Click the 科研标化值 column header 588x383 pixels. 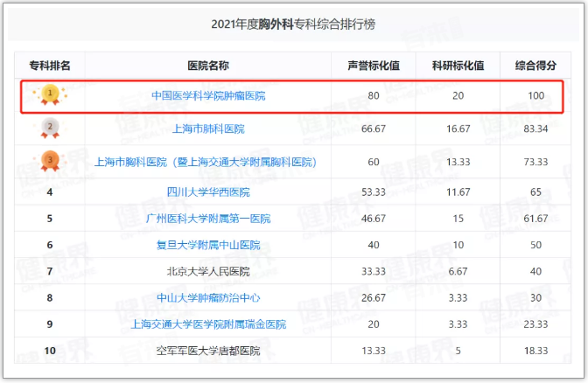coord(458,66)
